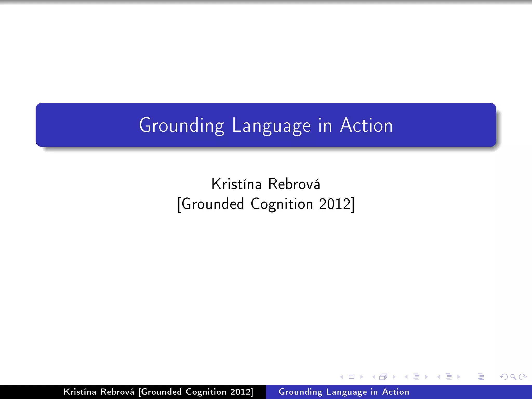
Task: Click the section navigation lines icon
Action: (449, 377)
